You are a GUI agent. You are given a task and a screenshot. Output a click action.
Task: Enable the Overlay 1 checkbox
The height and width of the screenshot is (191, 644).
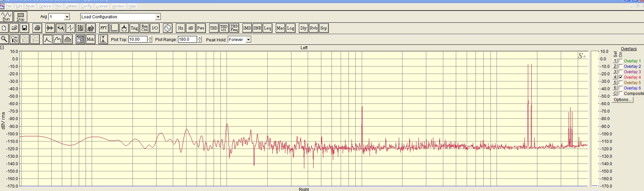621,61
